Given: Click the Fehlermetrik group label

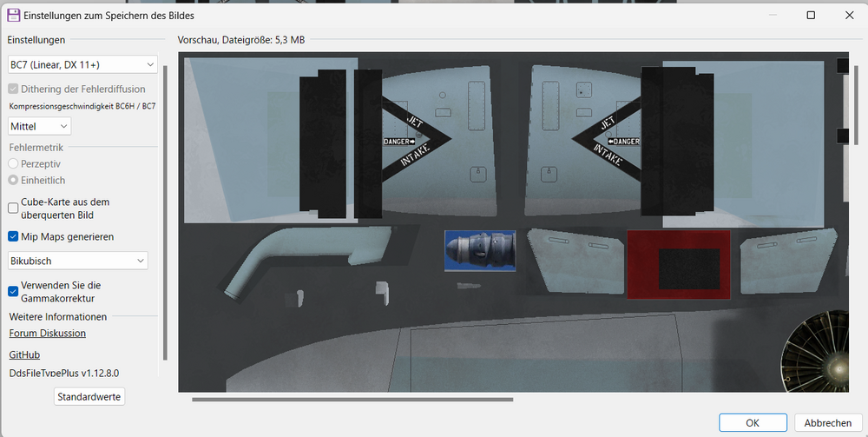Looking at the screenshot, I should click(36, 148).
